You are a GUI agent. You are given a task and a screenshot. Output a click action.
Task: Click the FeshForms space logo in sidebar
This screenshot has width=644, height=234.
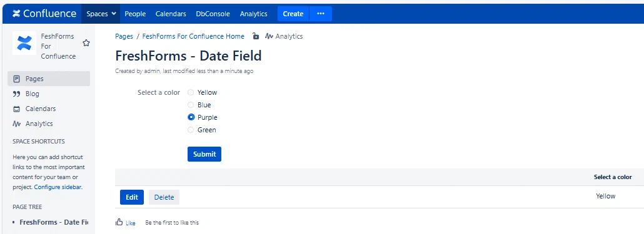[x=24, y=43]
